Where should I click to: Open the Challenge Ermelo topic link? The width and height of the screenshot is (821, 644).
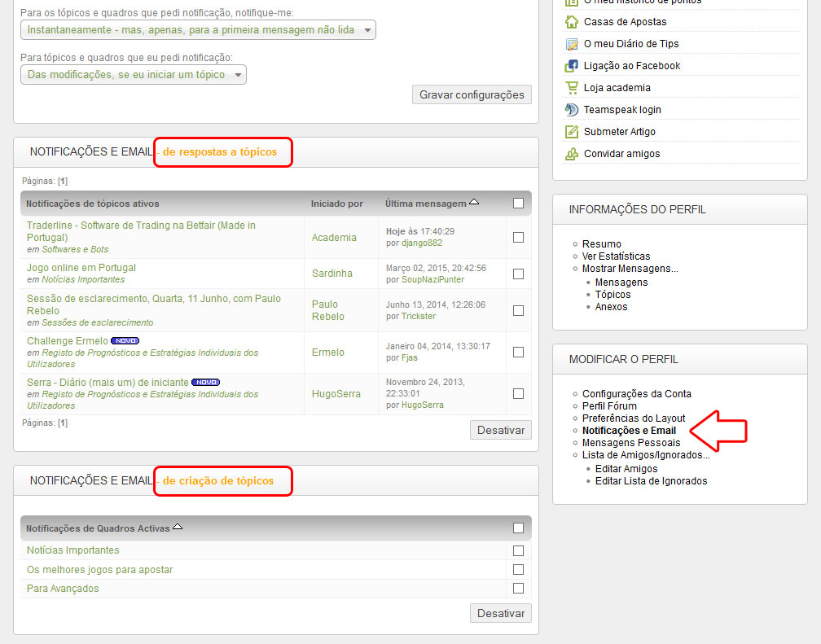coord(67,340)
